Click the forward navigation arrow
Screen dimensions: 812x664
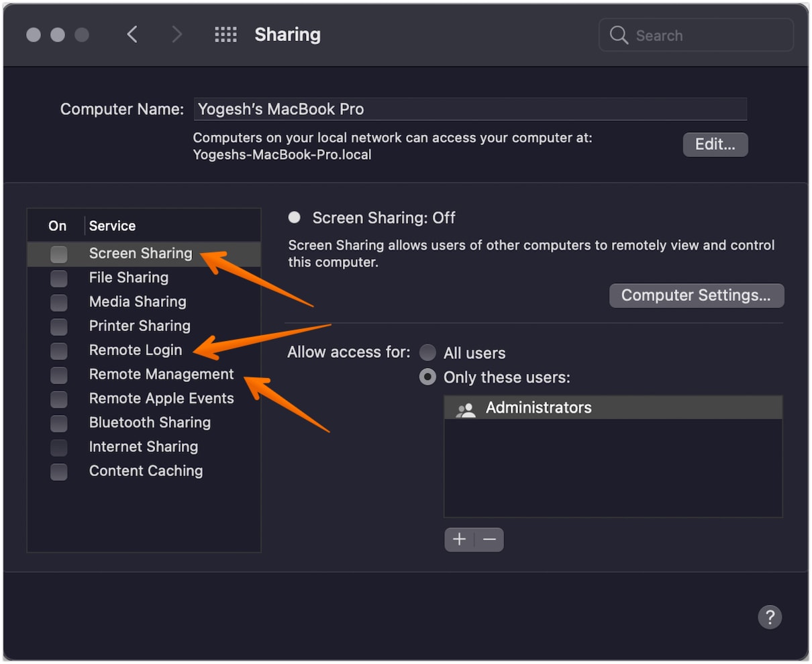click(x=176, y=34)
